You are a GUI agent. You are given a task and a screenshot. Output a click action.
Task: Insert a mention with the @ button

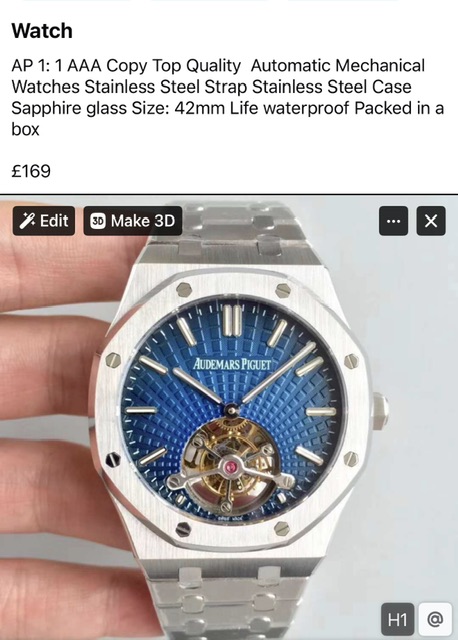coord(435,620)
